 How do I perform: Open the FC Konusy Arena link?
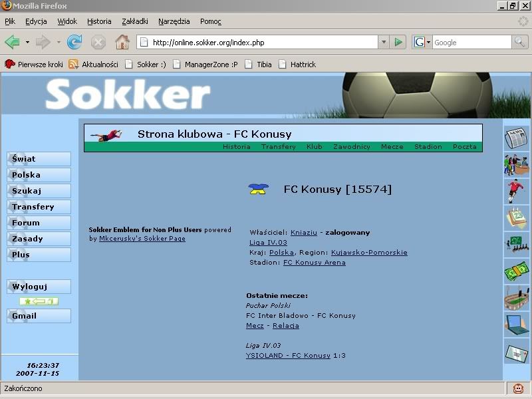point(314,262)
